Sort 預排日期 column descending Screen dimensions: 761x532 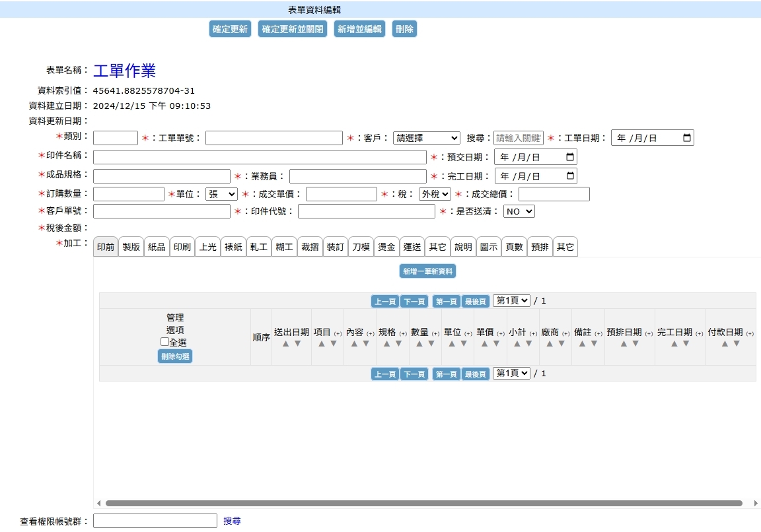click(635, 344)
